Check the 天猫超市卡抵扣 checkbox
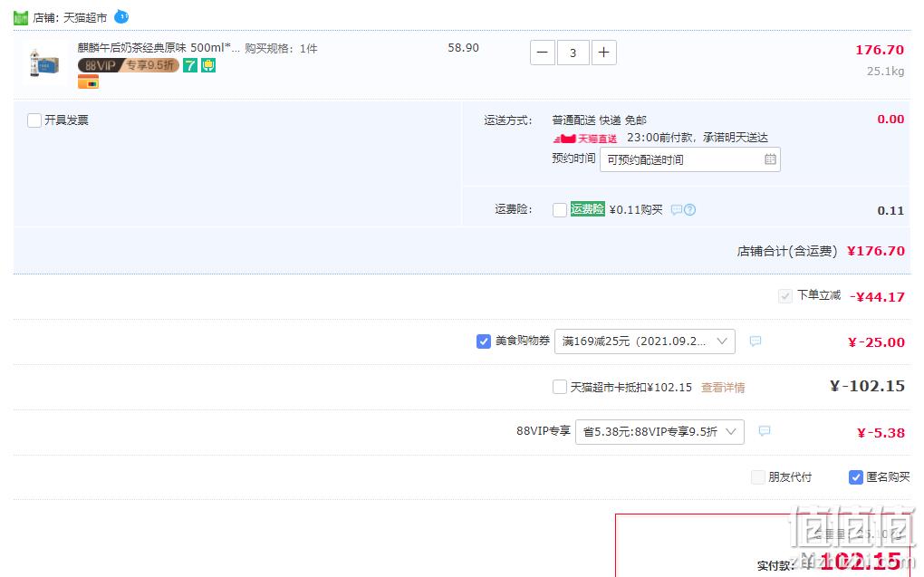The image size is (924, 577). pyautogui.click(x=560, y=387)
